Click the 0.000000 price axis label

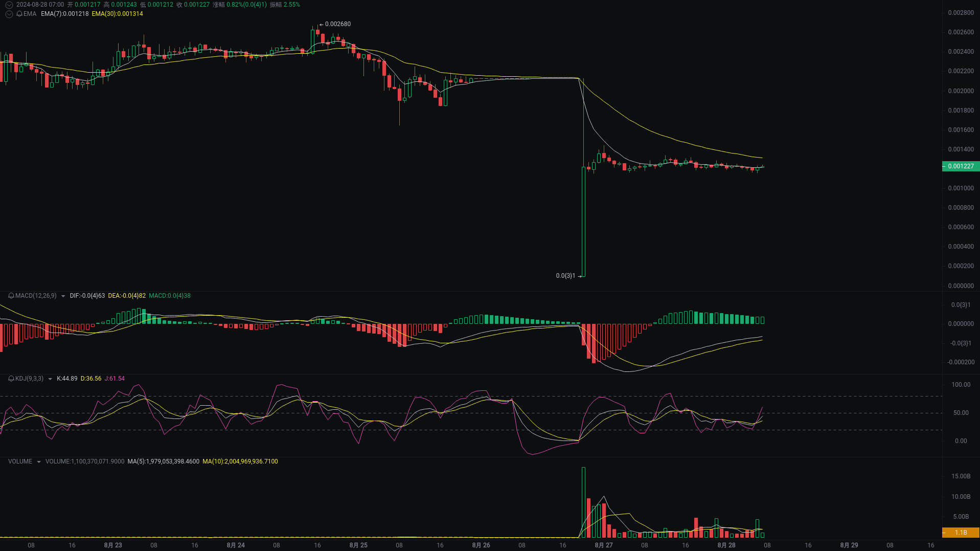click(x=961, y=286)
